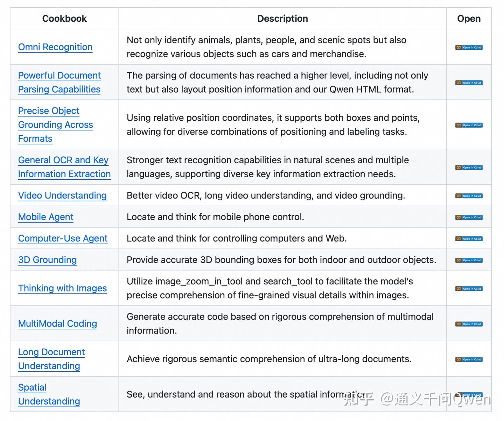Open the 3D Grounding cookbook
Viewport: 504px width, 421px height.
[x=47, y=260]
